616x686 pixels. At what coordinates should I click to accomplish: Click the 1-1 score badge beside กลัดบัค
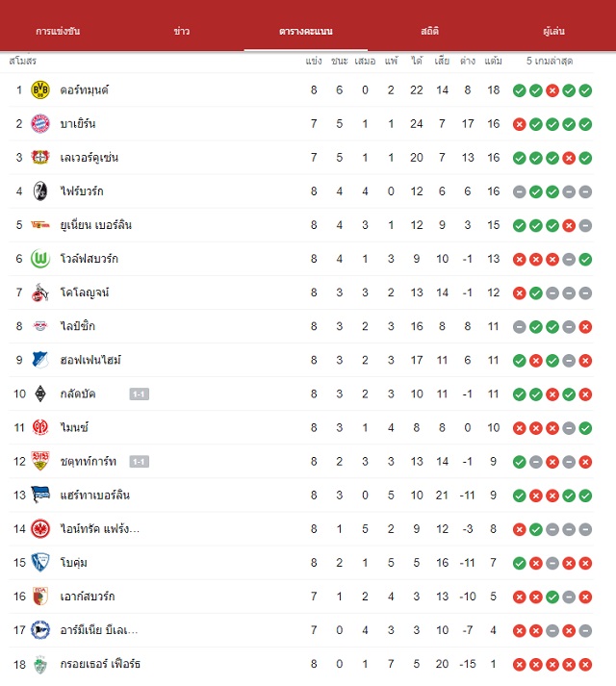click(x=140, y=394)
